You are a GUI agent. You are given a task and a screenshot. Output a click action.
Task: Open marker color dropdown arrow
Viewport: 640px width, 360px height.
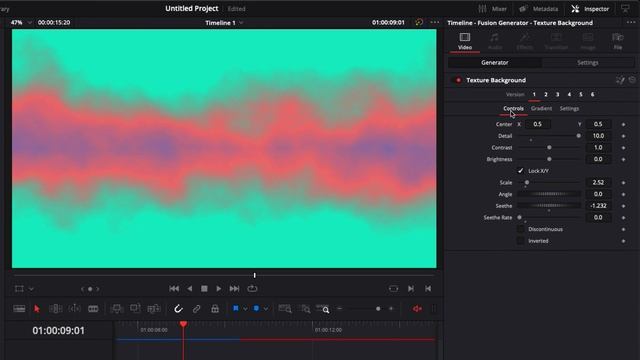coord(266,309)
